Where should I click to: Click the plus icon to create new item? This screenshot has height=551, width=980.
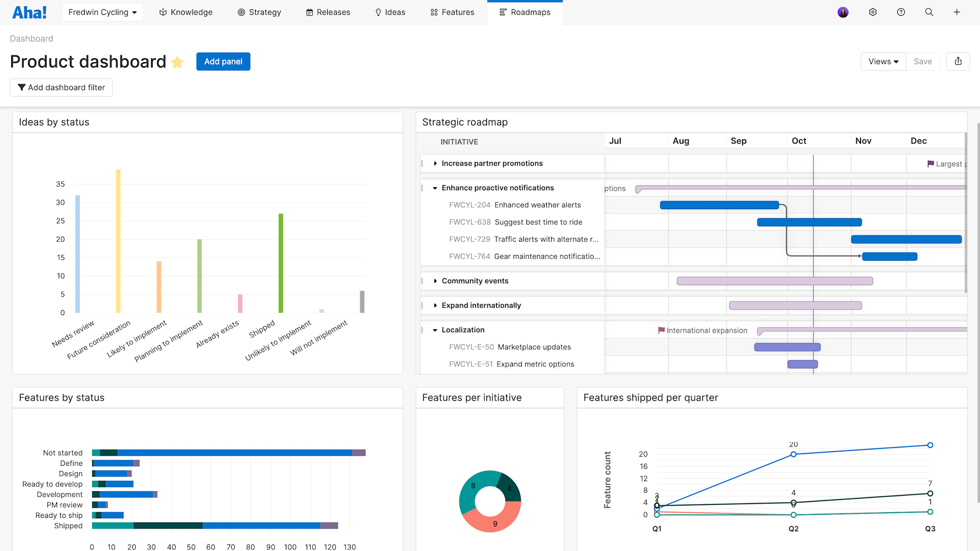tap(957, 12)
